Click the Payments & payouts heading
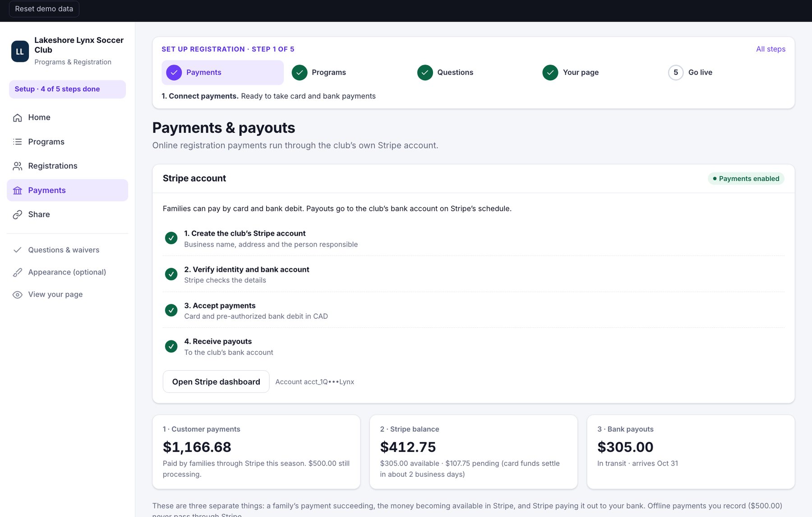This screenshot has width=812, height=517. 224,128
